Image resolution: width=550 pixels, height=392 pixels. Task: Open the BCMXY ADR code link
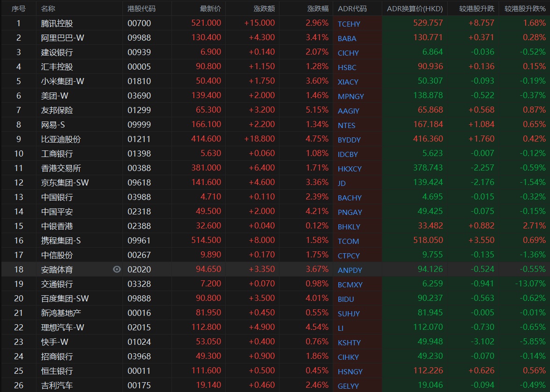tap(350, 285)
